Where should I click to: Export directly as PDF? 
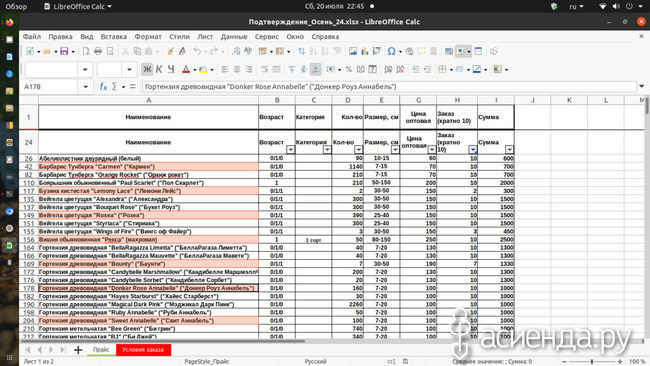click(x=86, y=51)
